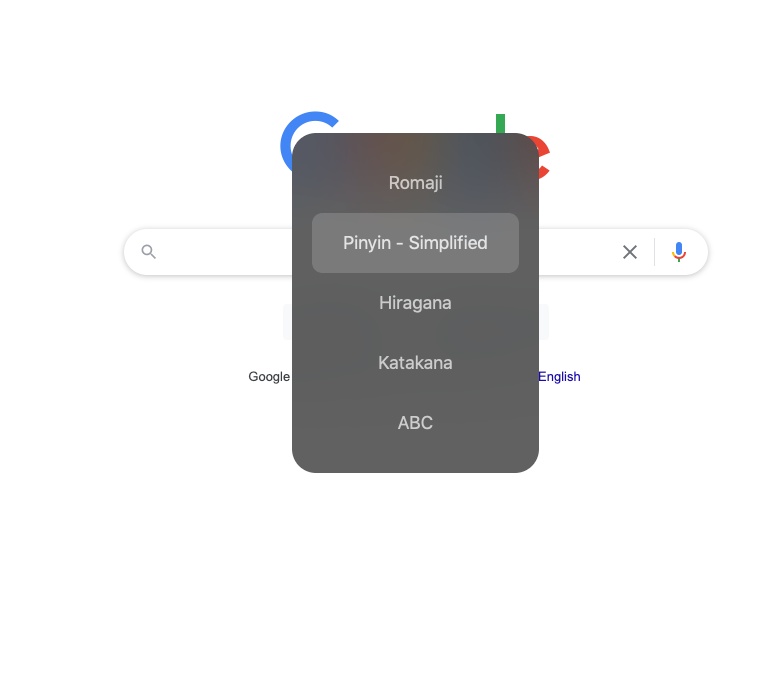Open the English language link
This screenshot has width=769, height=679.
pyautogui.click(x=559, y=376)
